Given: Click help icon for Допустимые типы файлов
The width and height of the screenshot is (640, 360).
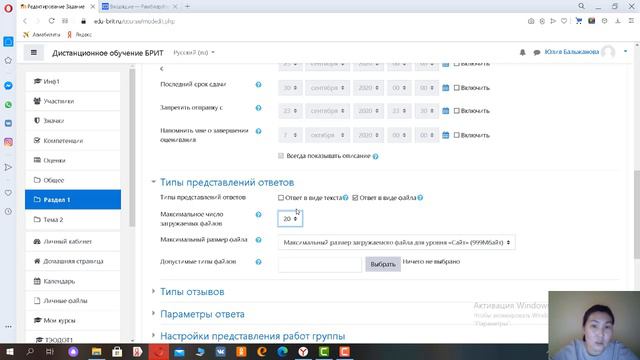Looking at the screenshot, I should click(x=258, y=262).
